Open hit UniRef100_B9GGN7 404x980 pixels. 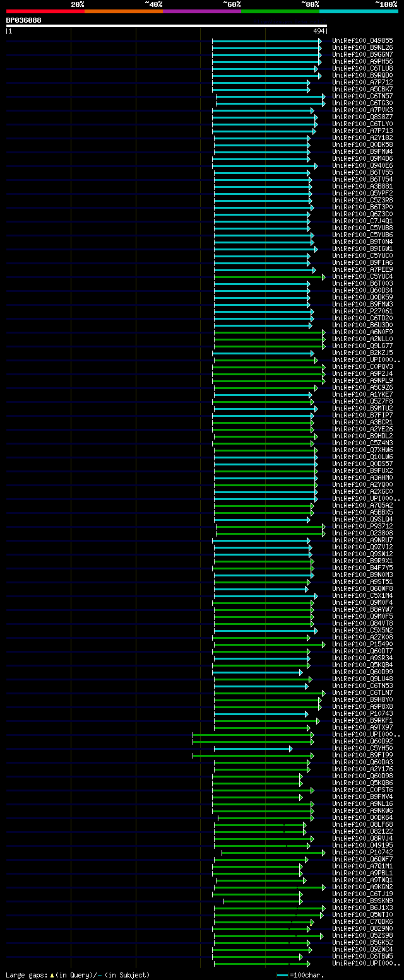[363, 54]
